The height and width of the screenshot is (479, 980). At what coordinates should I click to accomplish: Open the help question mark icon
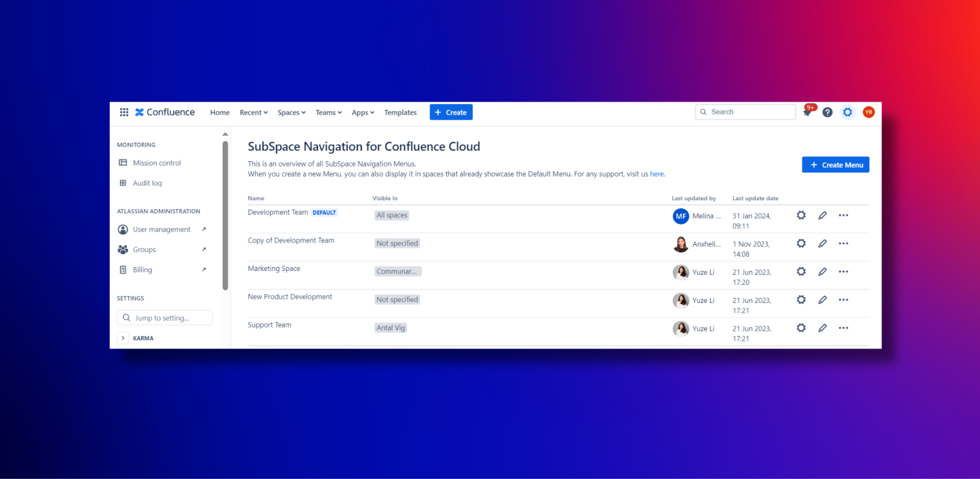tap(827, 112)
